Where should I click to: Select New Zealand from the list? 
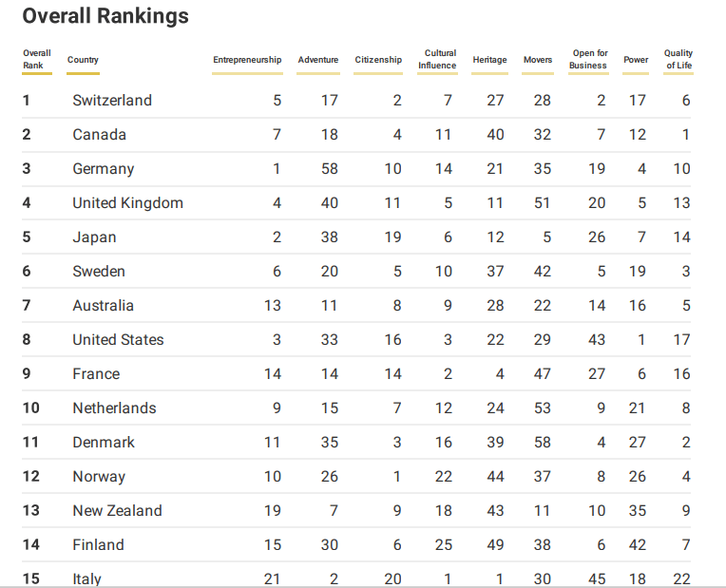[x=117, y=511]
